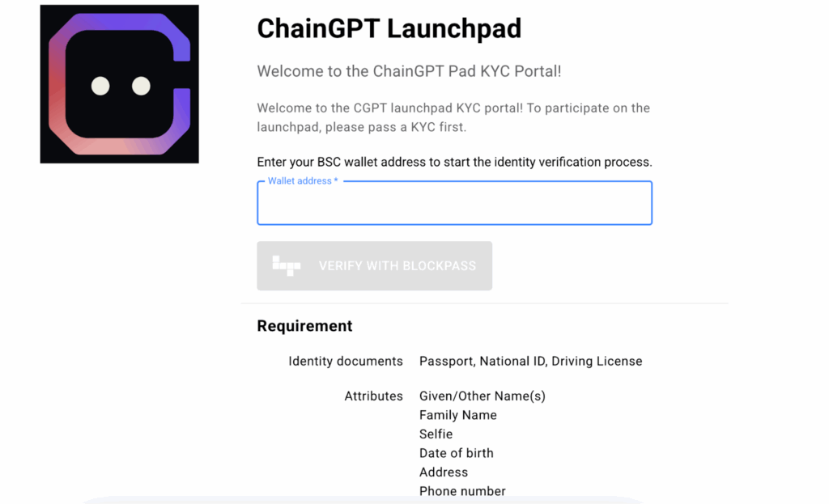The width and height of the screenshot is (829, 504).
Task: Select the Blockpass icon on the verify button
Action: click(287, 265)
